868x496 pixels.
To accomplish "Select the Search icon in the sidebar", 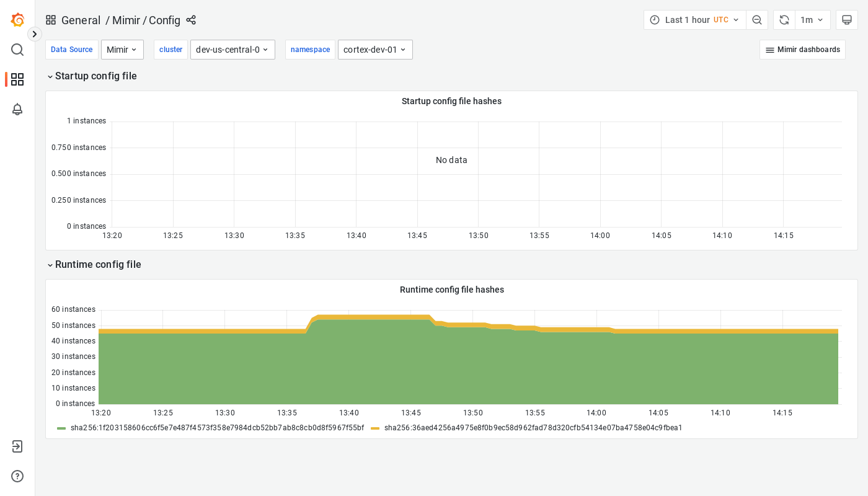I will click(17, 50).
